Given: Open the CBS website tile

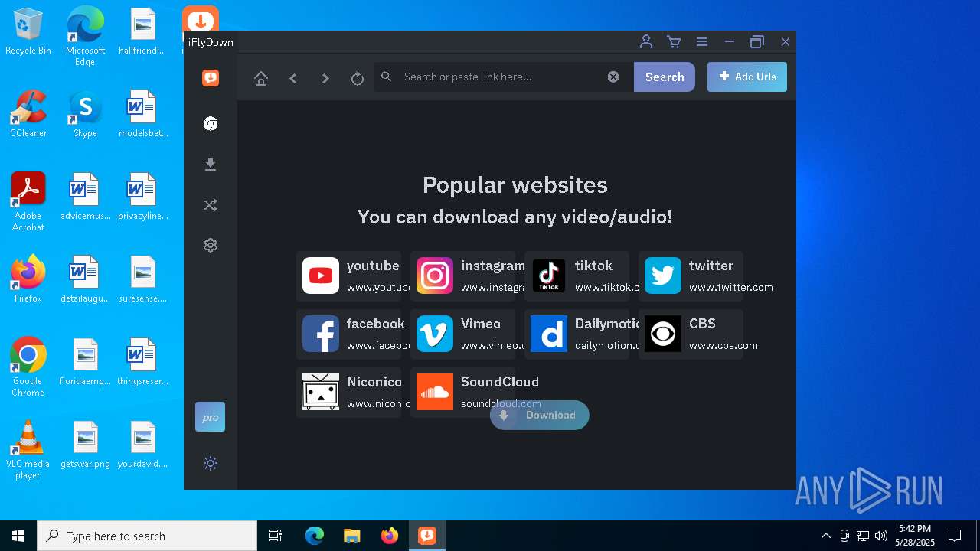Looking at the screenshot, I should [x=691, y=334].
